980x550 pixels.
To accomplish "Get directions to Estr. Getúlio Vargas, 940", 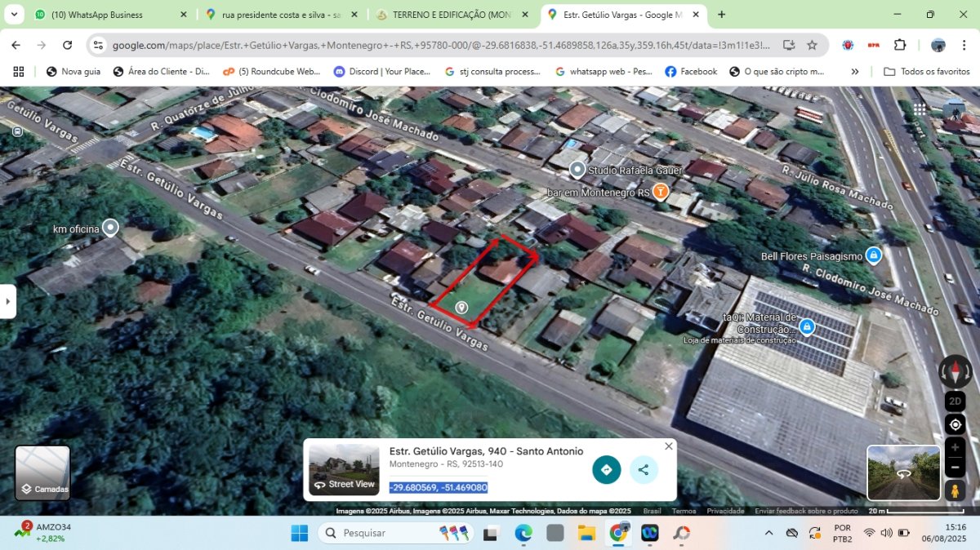I will (x=607, y=470).
